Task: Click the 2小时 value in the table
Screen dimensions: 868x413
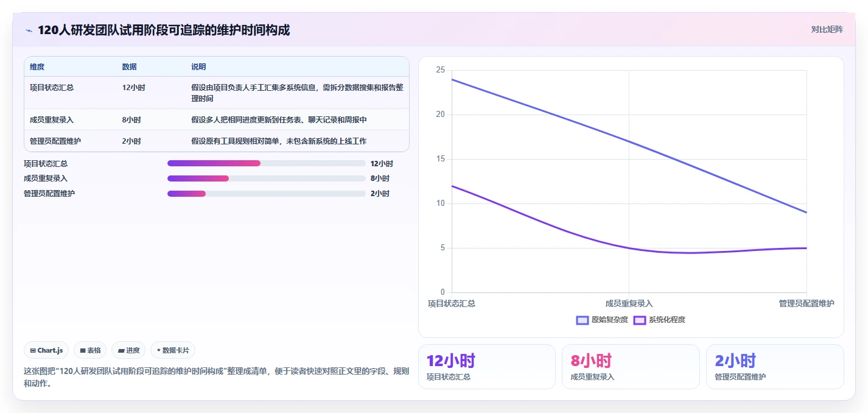Action: tap(131, 141)
